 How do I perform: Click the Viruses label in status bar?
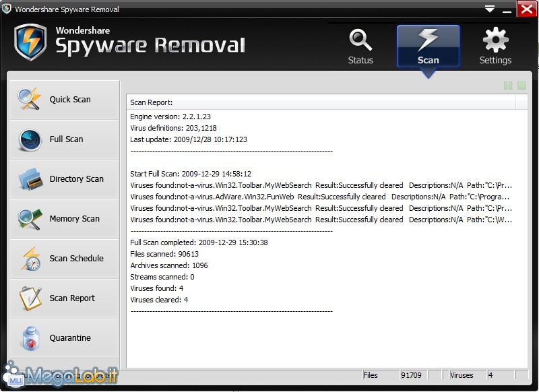pos(462,375)
